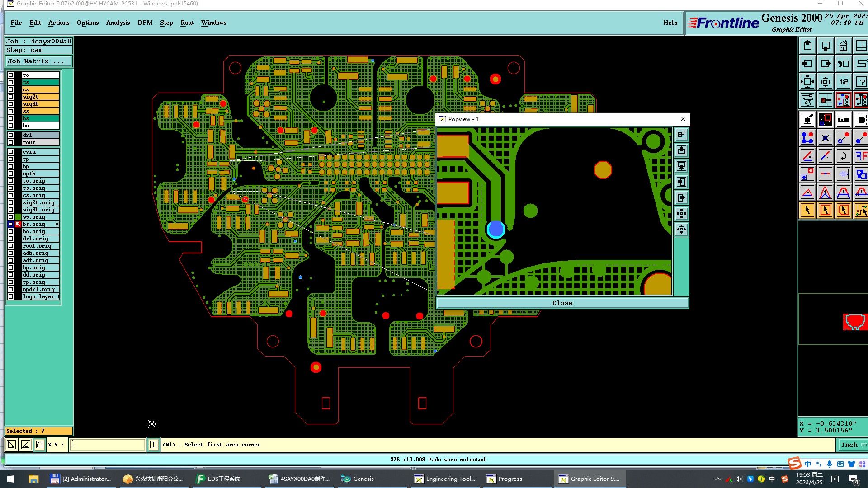The width and height of the screenshot is (868, 488).
Task: Open the Inch units dropdown
Action: click(853, 445)
